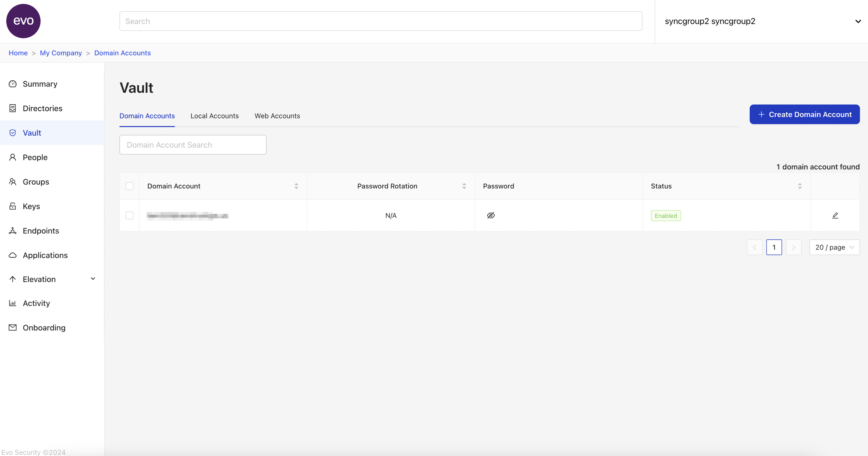The width and height of the screenshot is (868, 456).
Task: Click the evo logo
Action: pos(23,21)
